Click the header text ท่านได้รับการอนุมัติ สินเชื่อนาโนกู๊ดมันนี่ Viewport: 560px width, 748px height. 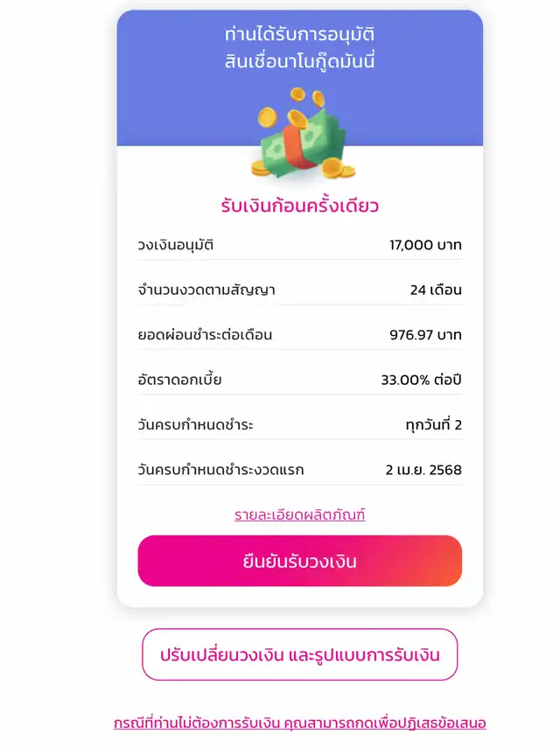click(x=299, y=48)
